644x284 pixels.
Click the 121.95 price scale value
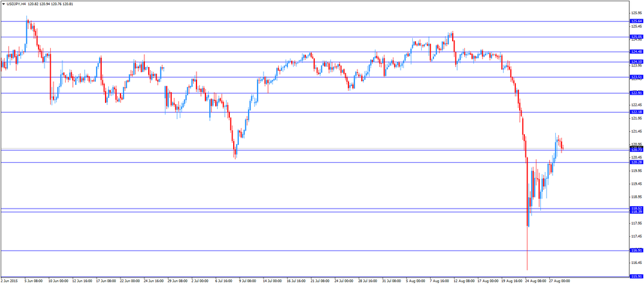pyautogui.click(x=636, y=118)
